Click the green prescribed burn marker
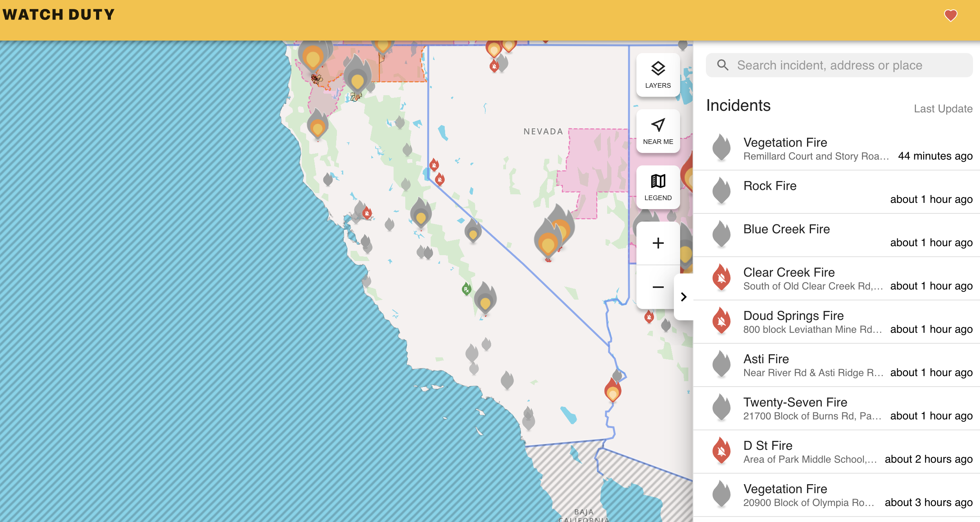The image size is (980, 522). [466, 289]
